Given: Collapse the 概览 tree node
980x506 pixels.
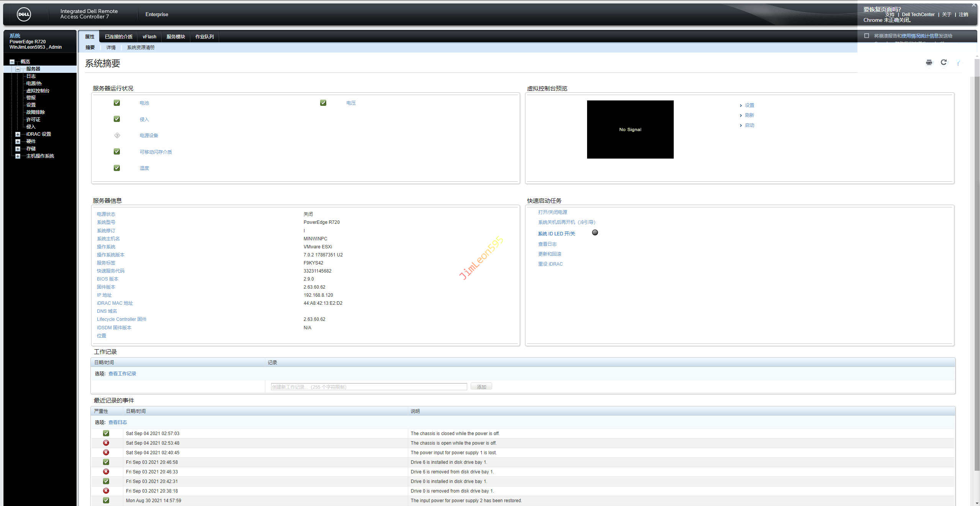Looking at the screenshot, I should pos(12,62).
